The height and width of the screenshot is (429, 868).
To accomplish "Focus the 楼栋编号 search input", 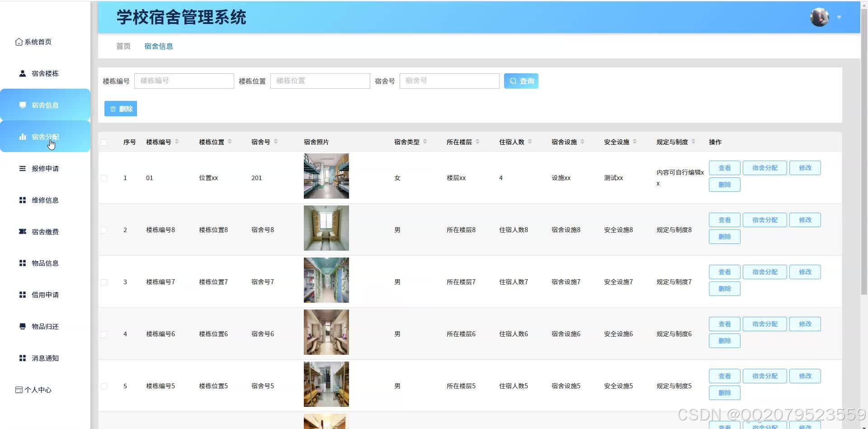I will 184,81.
